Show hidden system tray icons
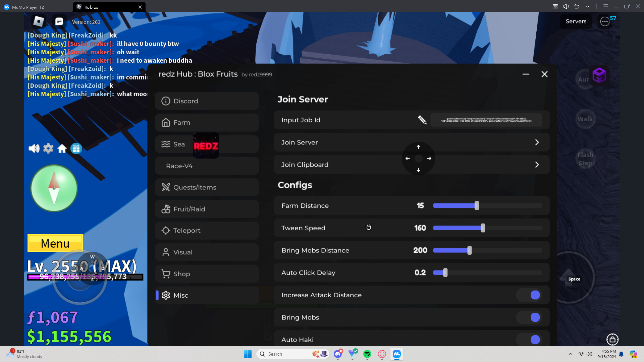The image size is (644, 362). click(x=570, y=354)
